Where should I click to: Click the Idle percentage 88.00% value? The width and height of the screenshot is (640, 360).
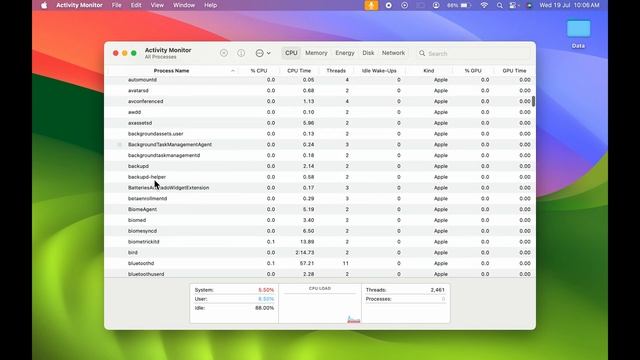(264, 308)
